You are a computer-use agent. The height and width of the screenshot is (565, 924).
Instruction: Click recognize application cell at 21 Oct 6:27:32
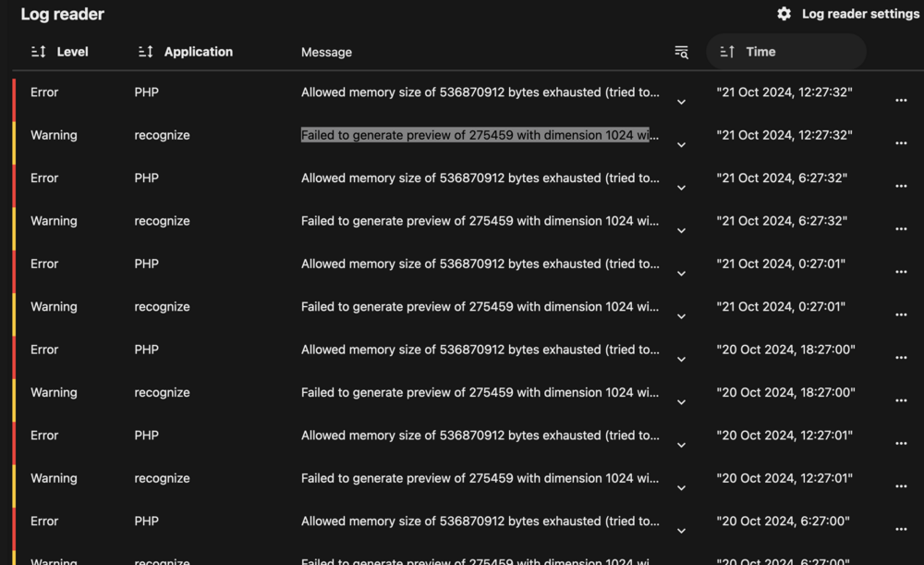click(162, 221)
